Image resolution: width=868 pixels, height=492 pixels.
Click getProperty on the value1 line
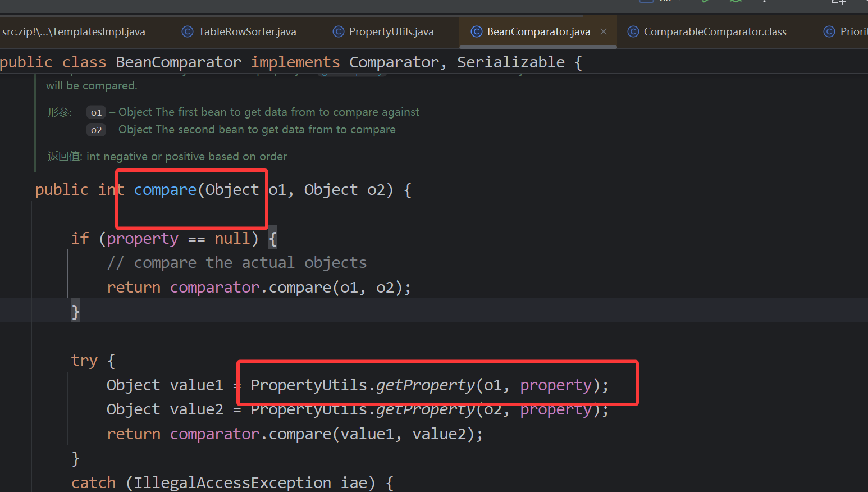coord(425,385)
